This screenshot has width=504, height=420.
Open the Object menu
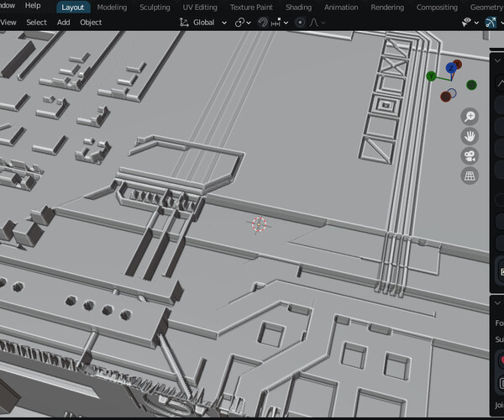pos(91,23)
